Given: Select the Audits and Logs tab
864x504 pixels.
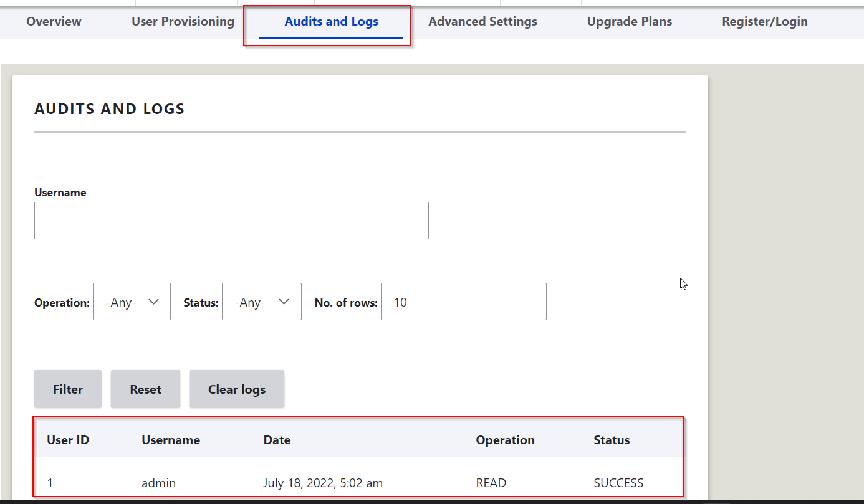Looking at the screenshot, I should [x=331, y=21].
